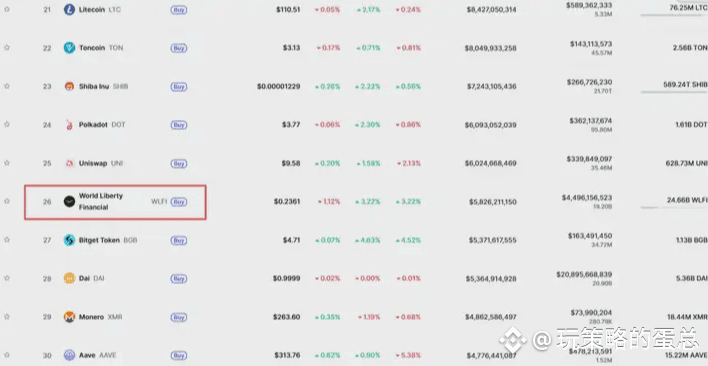Click the Uniswap logo icon
The height and width of the screenshot is (366, 708).
69,163
